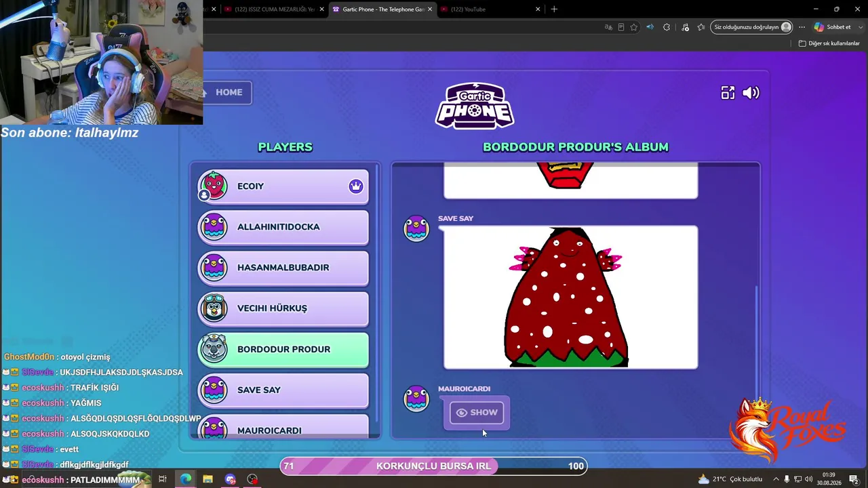Open the weather widget showing 21°C
This screenshot has height=488, width=868.
point(730,479)
